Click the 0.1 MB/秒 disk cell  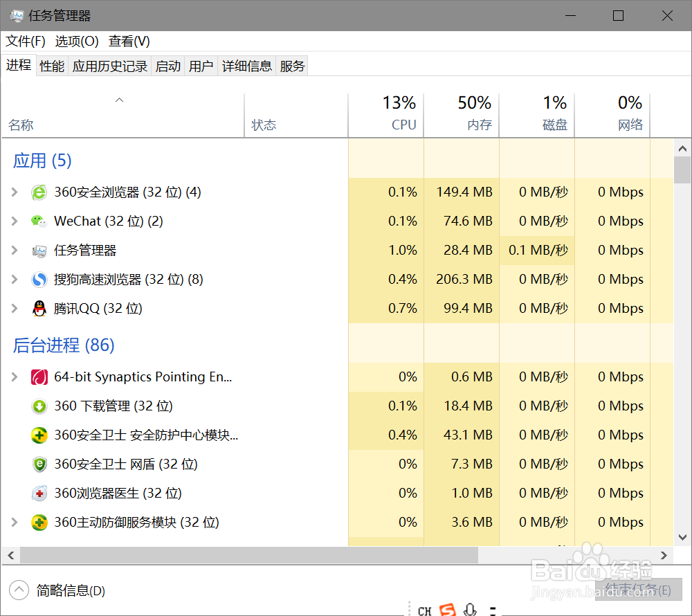(537, 251)
